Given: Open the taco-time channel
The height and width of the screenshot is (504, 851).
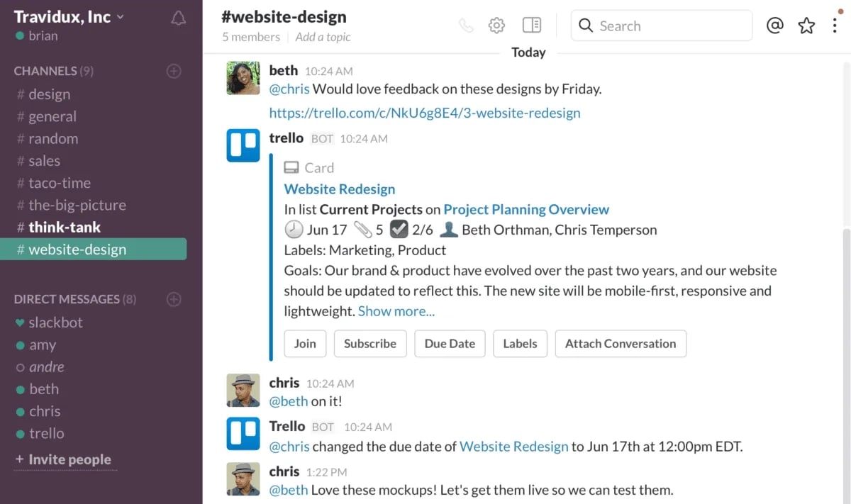Looking at the screenshot, I should tap(60, 183).
